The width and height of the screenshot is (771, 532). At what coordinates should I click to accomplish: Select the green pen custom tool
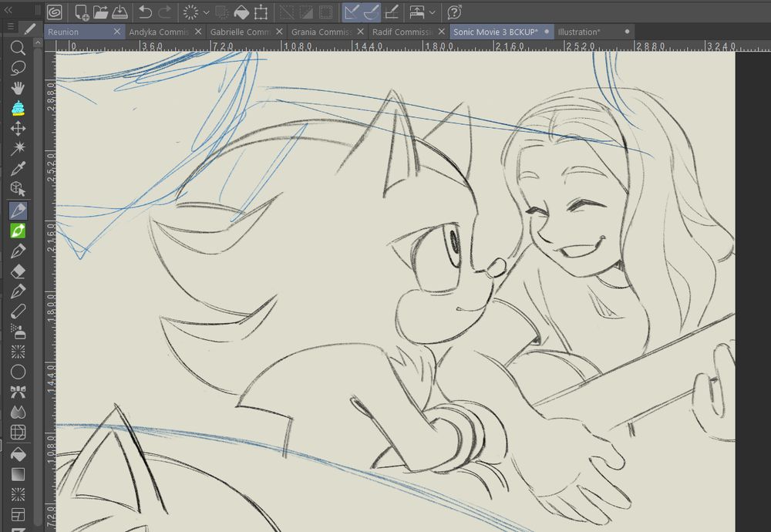19,231
